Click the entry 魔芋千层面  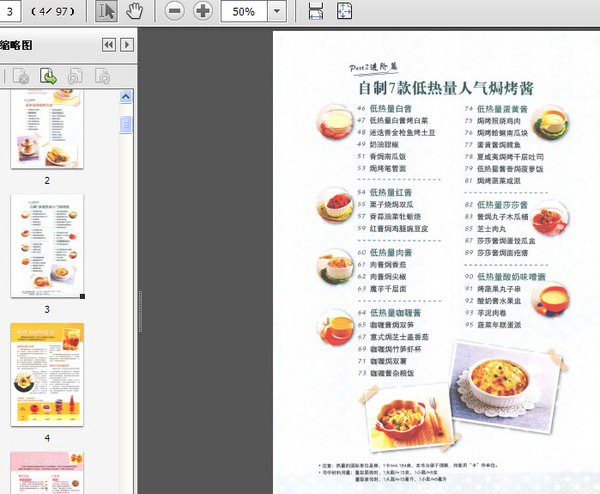(x=388, y=289)
